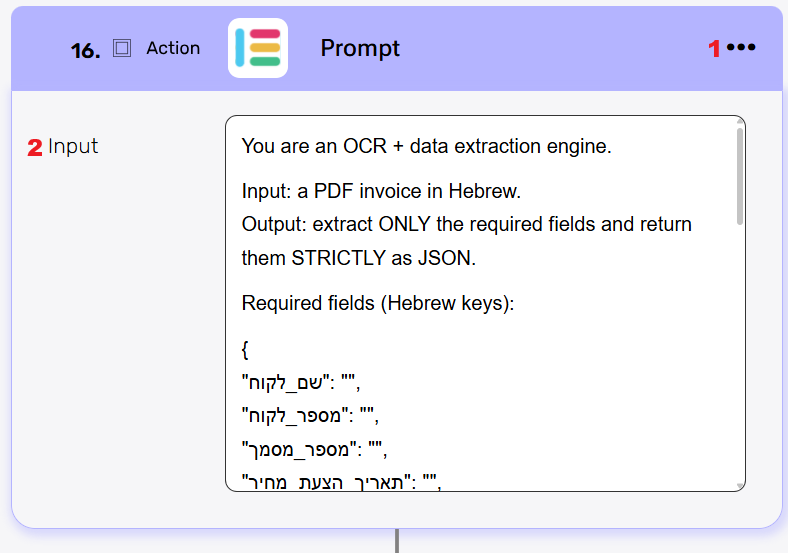Screen dimensions: 788x553
Task: Place cursor at the opening curly brace
Action: tap(245, 350)
